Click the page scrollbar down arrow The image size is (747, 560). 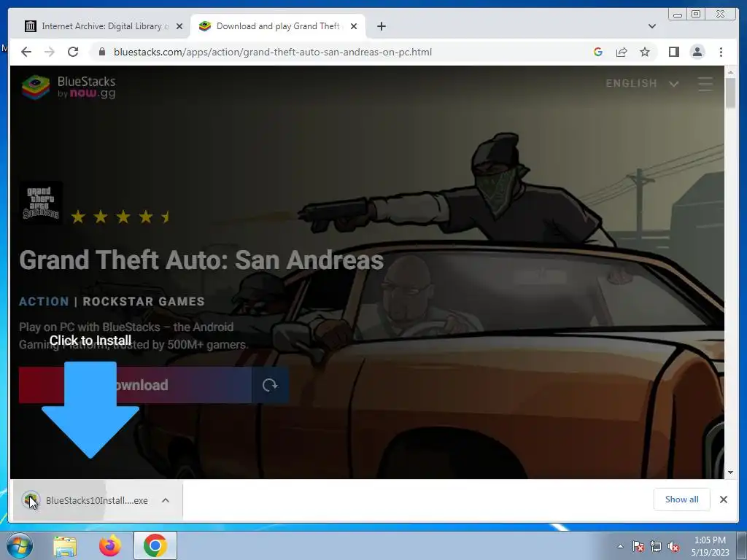tap(730, 472)
